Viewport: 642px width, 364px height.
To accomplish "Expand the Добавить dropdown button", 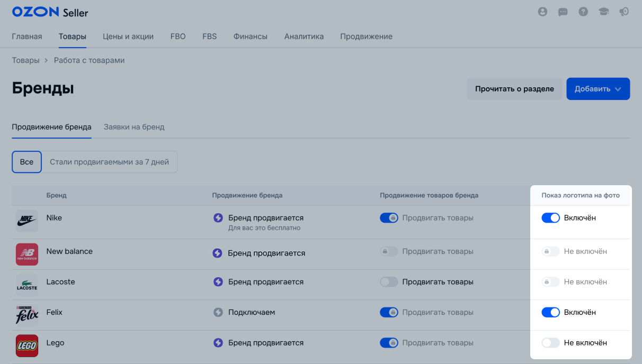I will coord(598,89).
